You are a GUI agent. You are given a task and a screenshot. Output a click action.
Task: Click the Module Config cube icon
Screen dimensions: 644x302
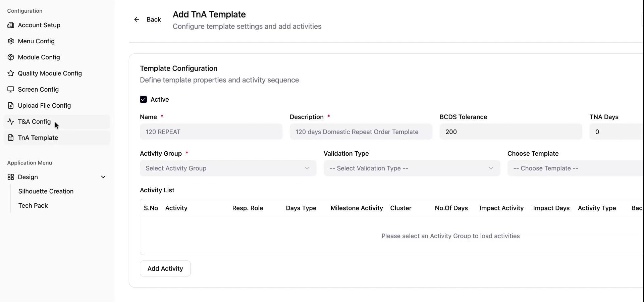click(11, 57)
